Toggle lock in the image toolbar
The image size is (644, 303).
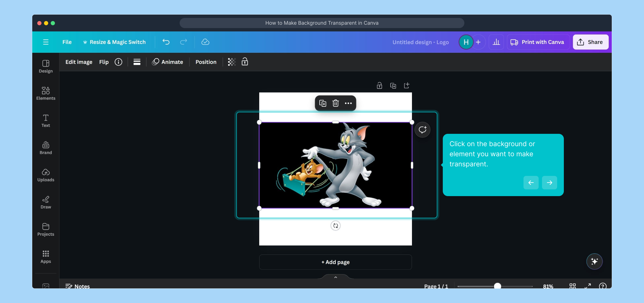[245, 62]
